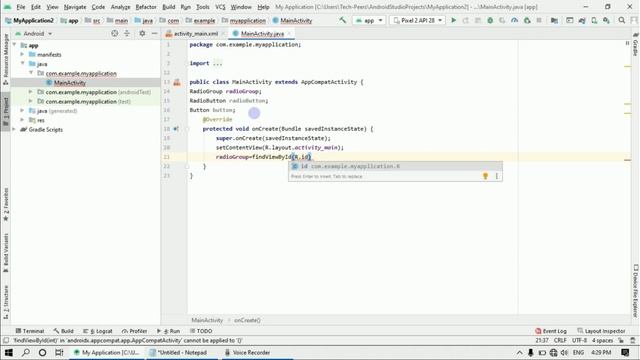Screen dimensions: 640x360
Task: Open the Refactor menu
Action: [146, 7]
